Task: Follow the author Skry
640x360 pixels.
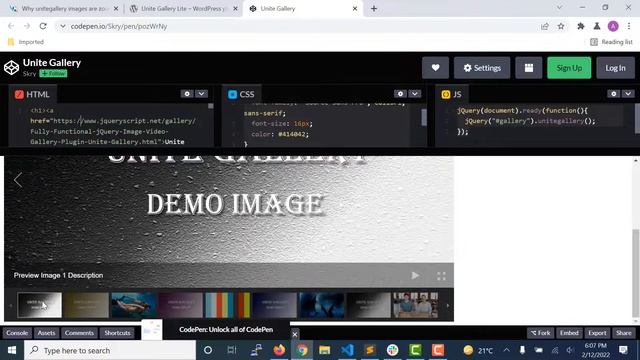Action: coord(53,73)
